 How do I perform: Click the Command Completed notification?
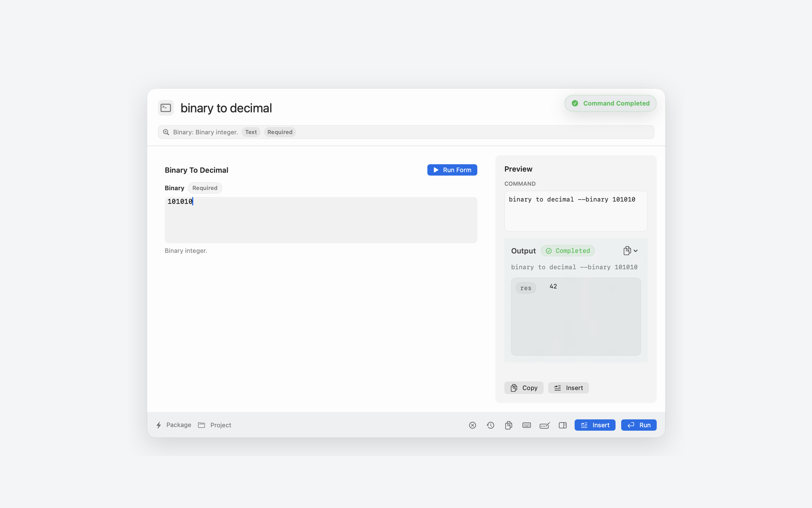coord(610,103)
